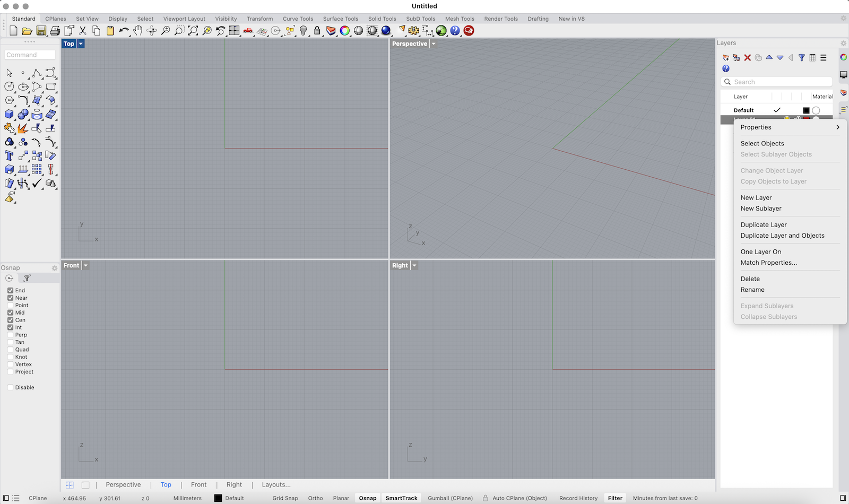Image resolution: width=849 pixels, height=504 pixels.
Task: Switch to the Front viewport tab at bottom
Action: click(x=198, y=484)
